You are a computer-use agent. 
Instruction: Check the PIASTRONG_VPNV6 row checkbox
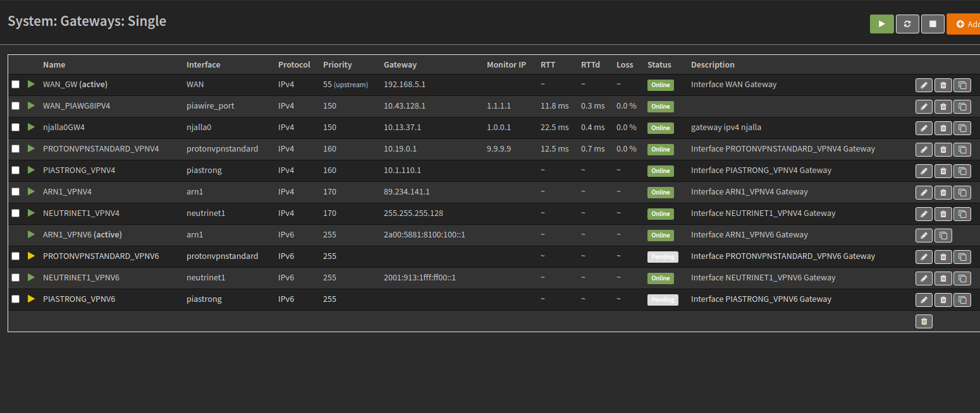[x=16, y=299]
